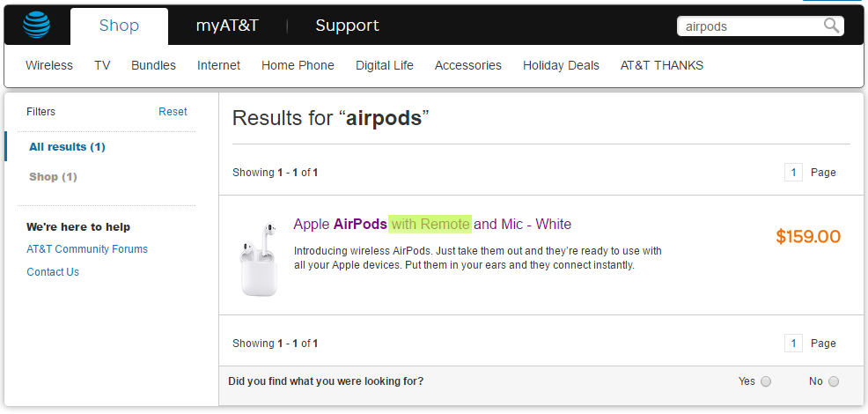Submit search with magnifying glass icon
This screenshot has width=868, height=414.
[831, 26]
